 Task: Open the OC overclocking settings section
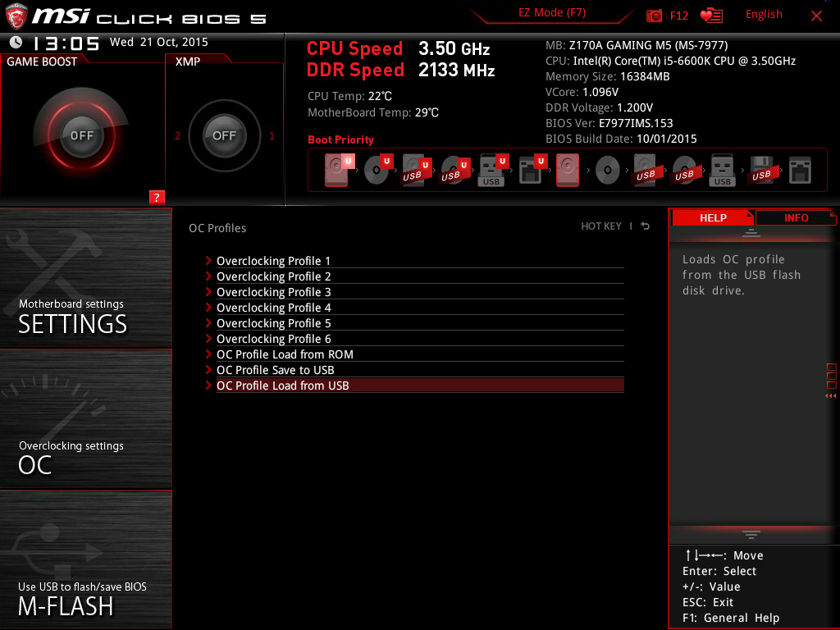pos(85,419)
